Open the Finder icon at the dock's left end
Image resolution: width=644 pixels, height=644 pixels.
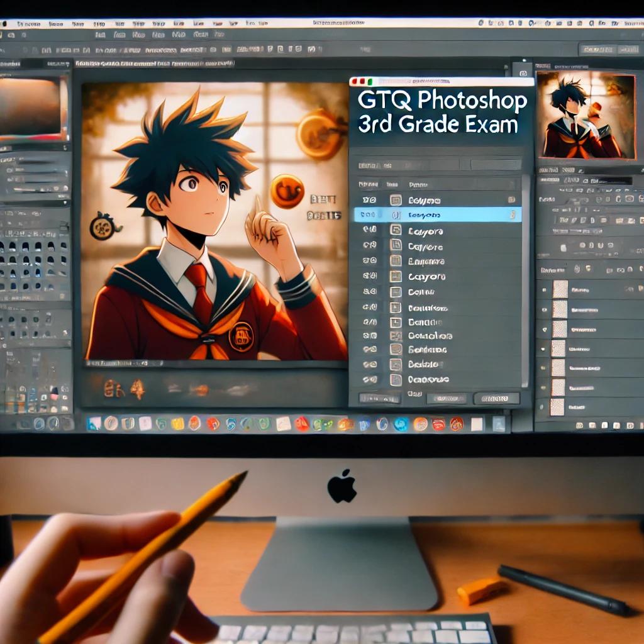94,423
